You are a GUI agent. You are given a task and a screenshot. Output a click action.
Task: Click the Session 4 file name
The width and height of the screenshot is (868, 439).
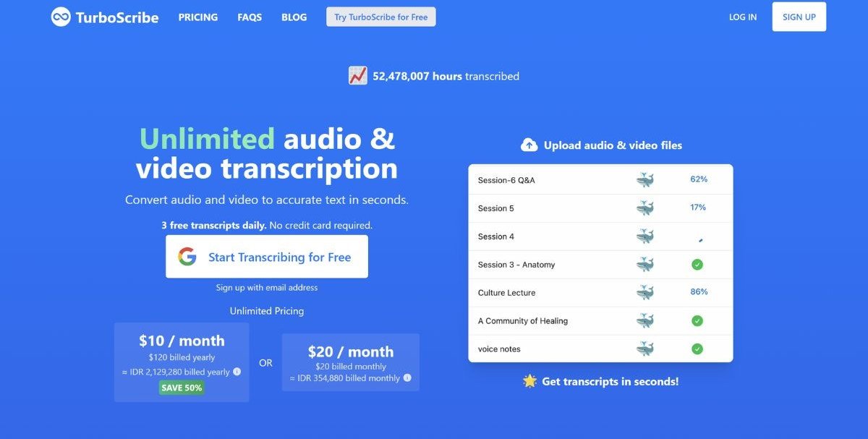[496, 236]
